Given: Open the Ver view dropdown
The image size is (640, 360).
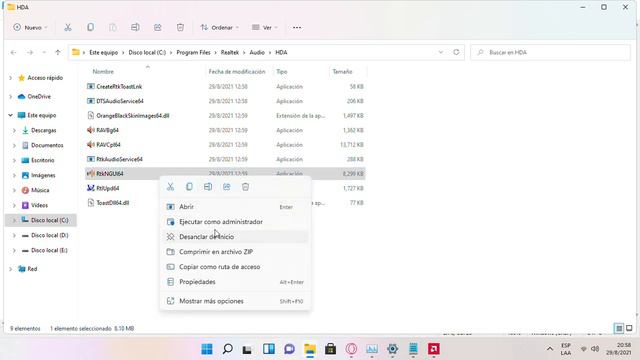Looking at the screenshot, I should click(x=264, y=27).
